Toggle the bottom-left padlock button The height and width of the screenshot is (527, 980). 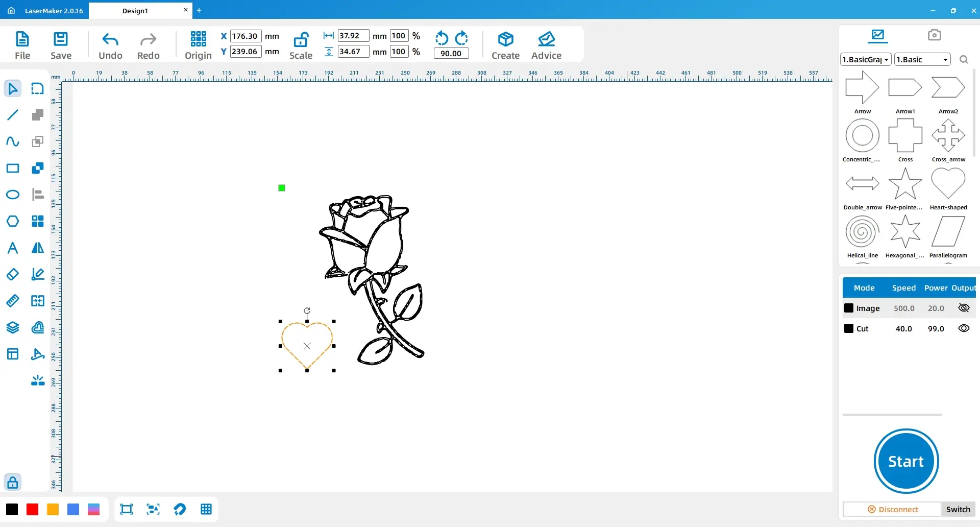click(13, 482)
